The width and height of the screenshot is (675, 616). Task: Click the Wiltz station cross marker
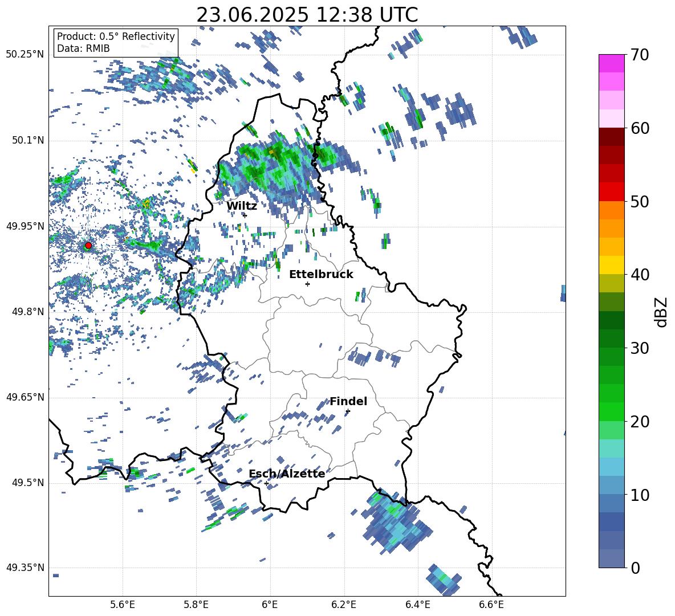245,215
